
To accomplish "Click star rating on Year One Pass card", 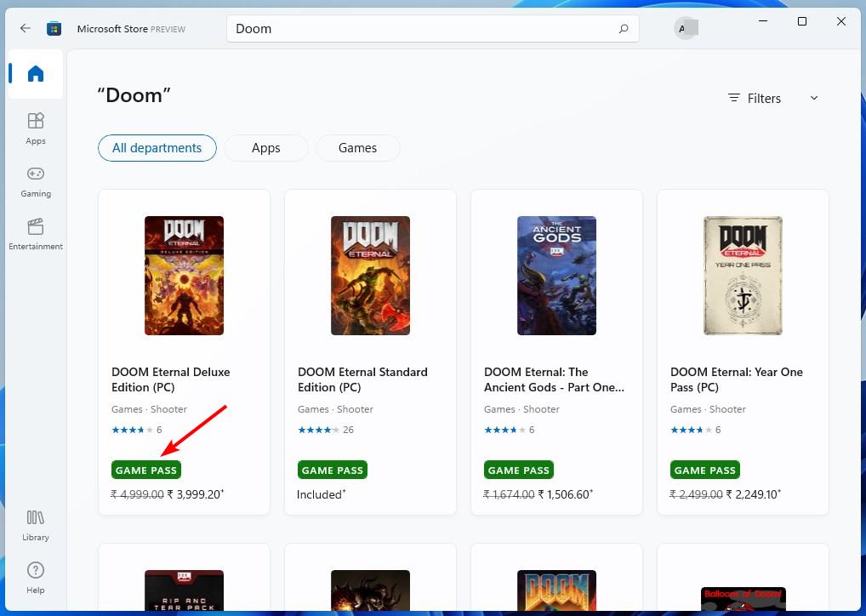I will pos(691,430).
